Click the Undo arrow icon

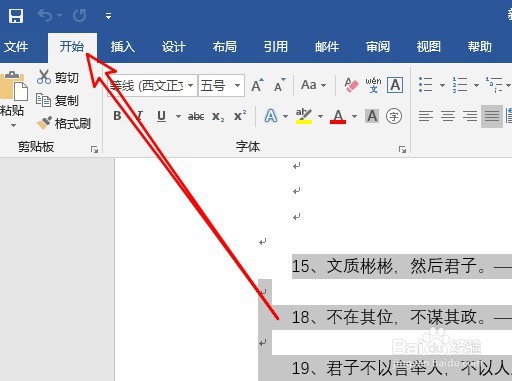click(45, 15)
